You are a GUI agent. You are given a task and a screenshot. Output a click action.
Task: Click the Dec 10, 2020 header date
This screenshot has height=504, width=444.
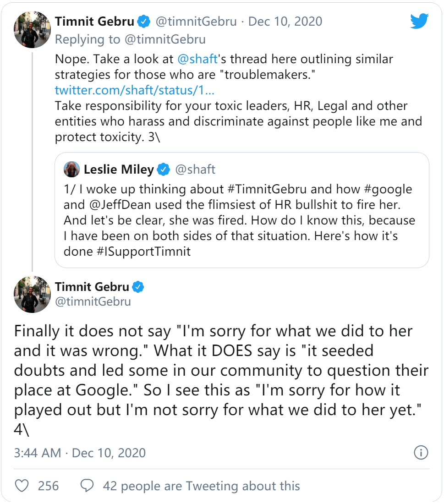tap(285, 22)
